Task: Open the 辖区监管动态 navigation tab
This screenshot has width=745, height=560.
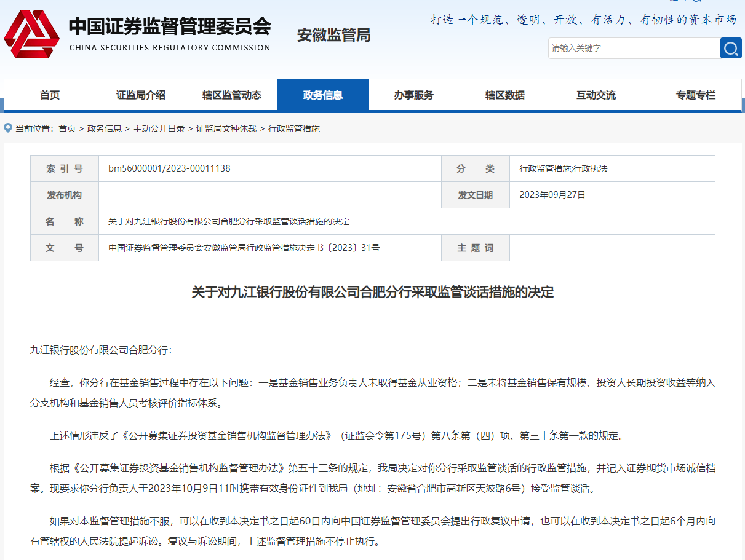Action: tap(232, 95)
